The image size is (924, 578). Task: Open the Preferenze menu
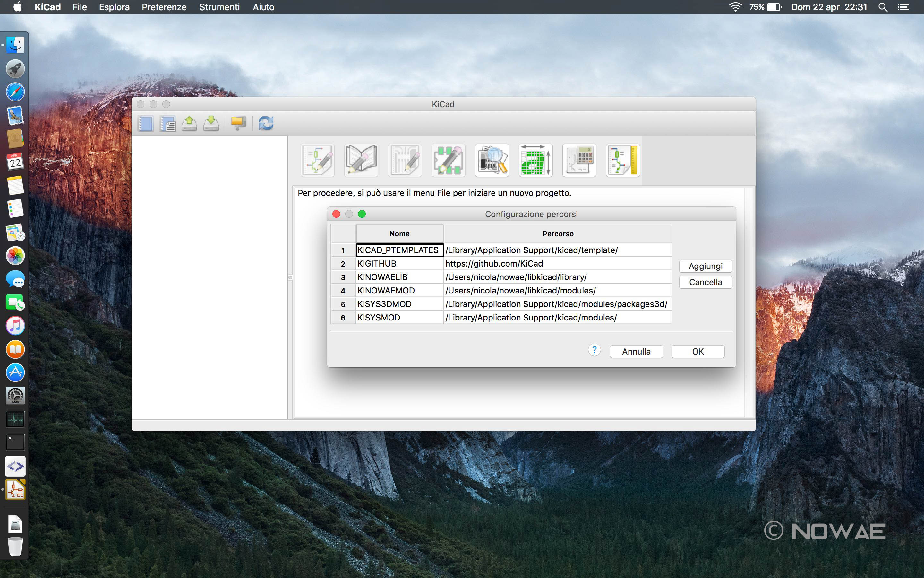tap(164, 7)
